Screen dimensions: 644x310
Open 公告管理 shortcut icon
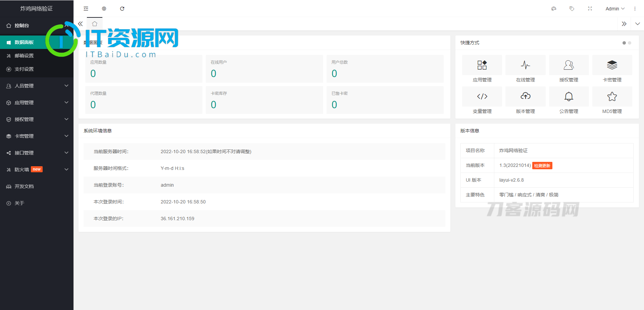(x=569, y=97)
